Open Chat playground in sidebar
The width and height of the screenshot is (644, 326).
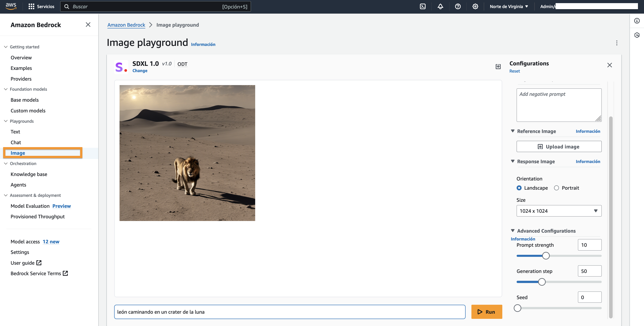pyautogui.click(x=16, y=142)
